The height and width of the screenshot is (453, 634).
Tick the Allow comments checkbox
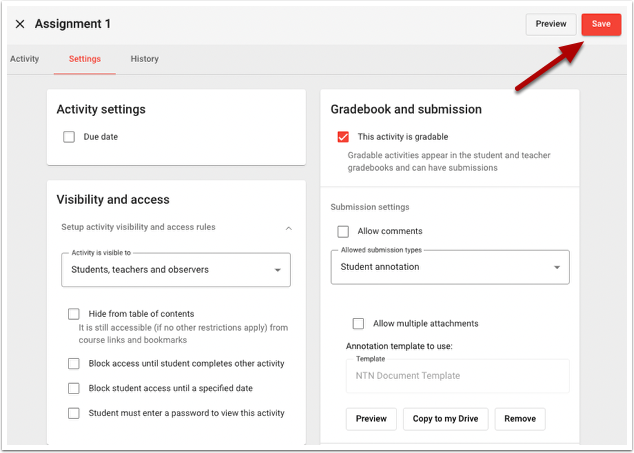343,231
